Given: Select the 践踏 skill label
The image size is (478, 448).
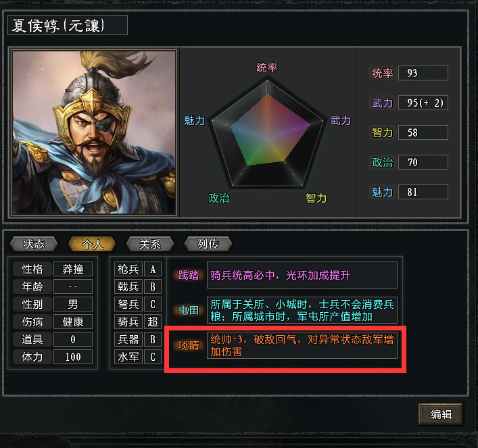Looking at the screenshot, I should (x=189, y=275).
